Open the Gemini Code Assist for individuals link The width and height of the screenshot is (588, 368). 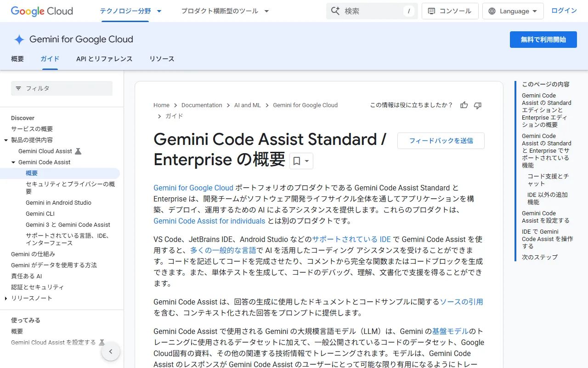point(209,221)
